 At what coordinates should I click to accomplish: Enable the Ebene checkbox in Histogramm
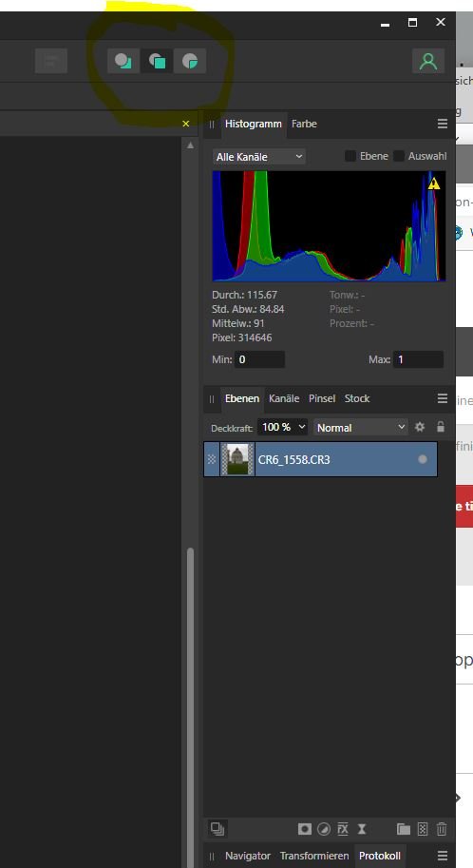coord(350,156)
